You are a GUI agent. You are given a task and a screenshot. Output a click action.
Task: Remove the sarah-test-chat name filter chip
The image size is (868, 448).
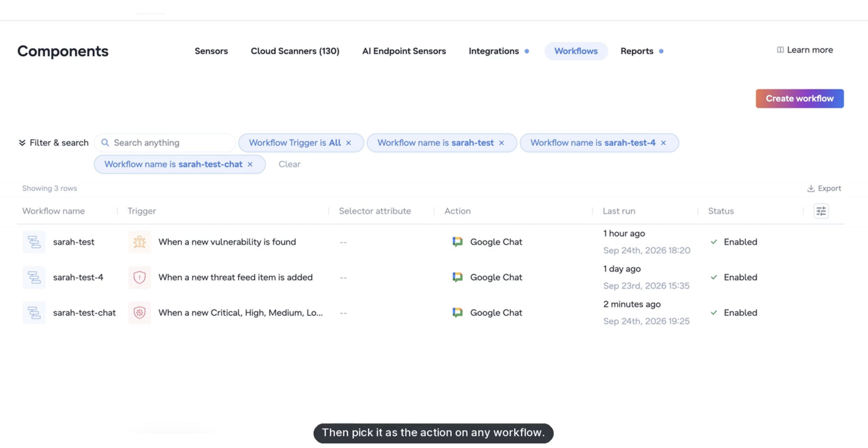pos(250,164)
